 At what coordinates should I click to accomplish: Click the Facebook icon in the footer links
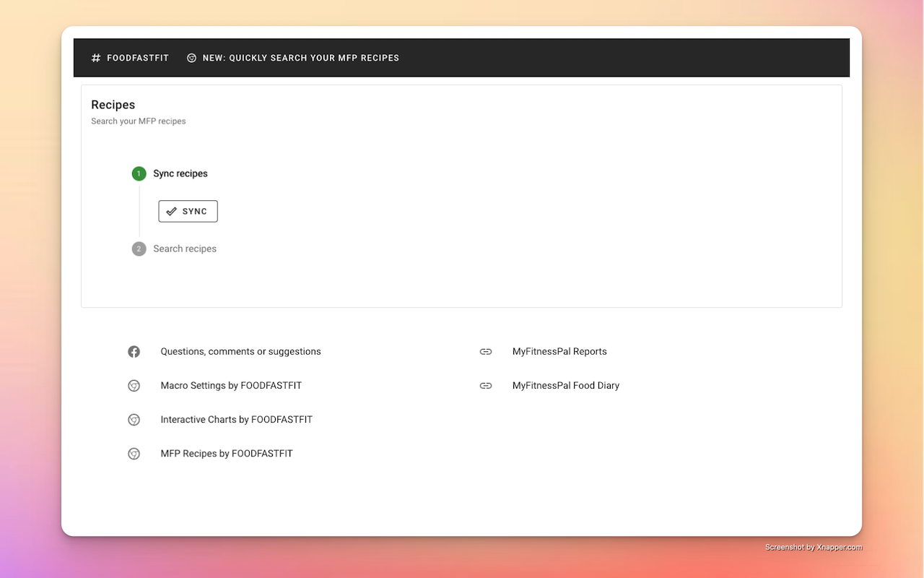tap(134, 352)
